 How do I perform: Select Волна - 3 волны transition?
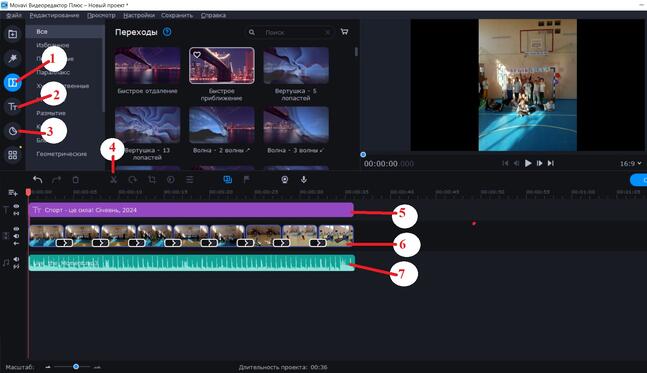[296, 125]
